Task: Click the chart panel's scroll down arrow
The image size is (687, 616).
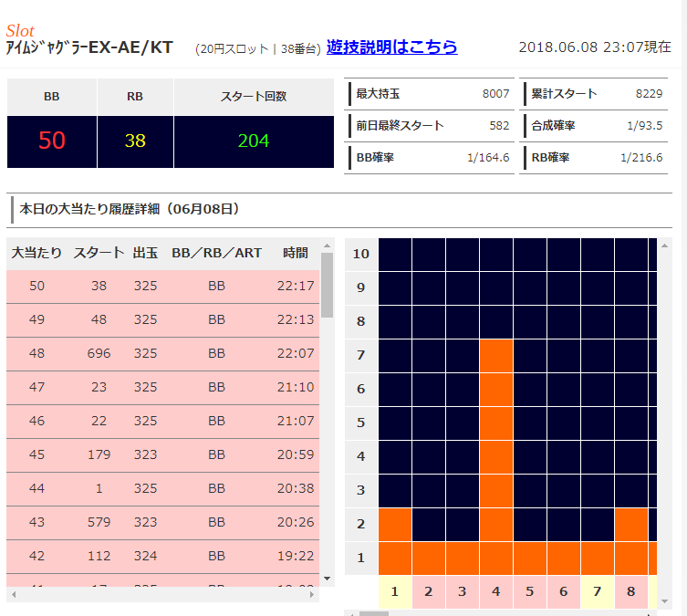Action: [x=665, y=601]
